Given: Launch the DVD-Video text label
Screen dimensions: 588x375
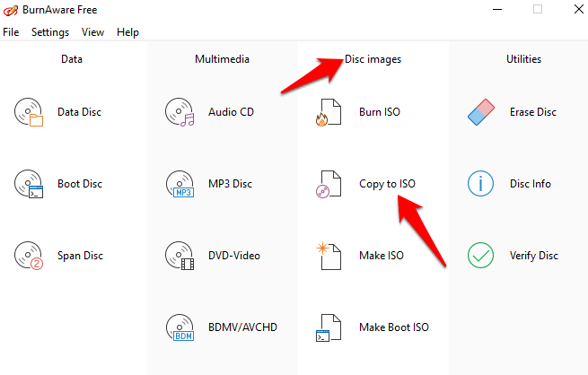Looking at the screenshot, I should [x=234, y=256].
